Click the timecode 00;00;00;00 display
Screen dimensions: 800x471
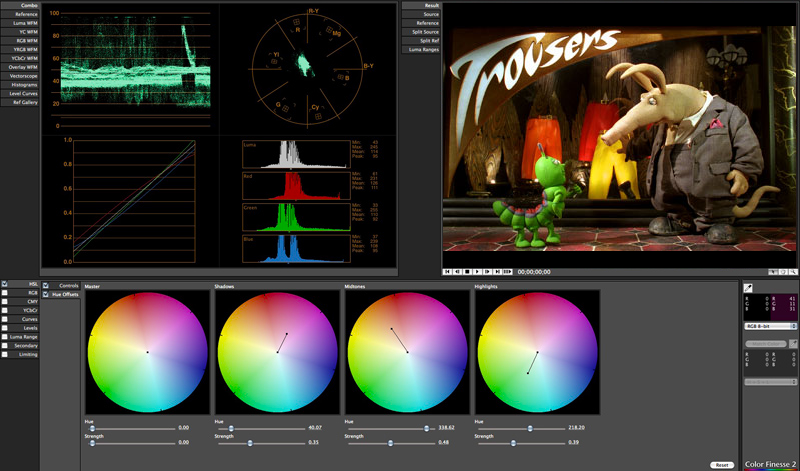(534, 272)
